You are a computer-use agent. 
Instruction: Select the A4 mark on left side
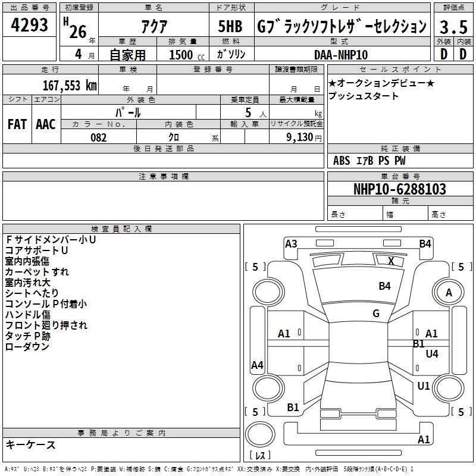[257, 365]
